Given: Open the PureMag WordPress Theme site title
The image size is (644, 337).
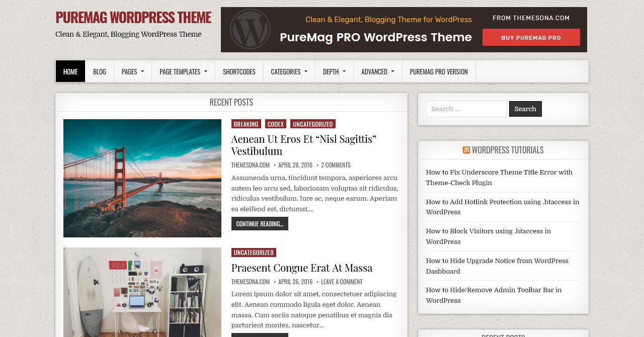Looking at the screenshot, I should tap(133, 17).
